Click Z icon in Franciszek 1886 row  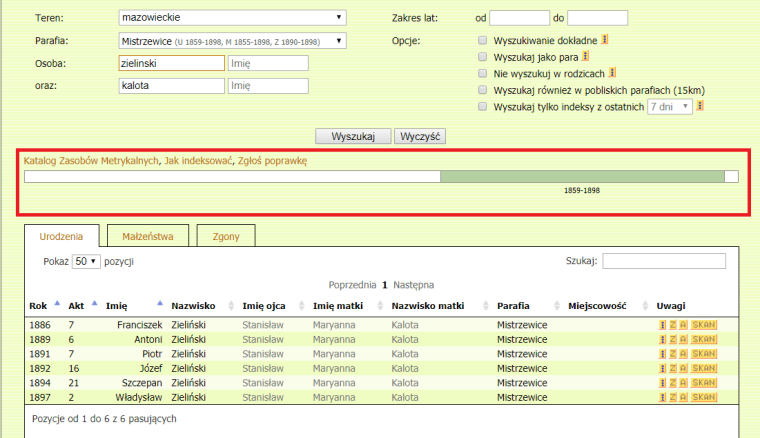pyautogui.click(x=673, y=325)
